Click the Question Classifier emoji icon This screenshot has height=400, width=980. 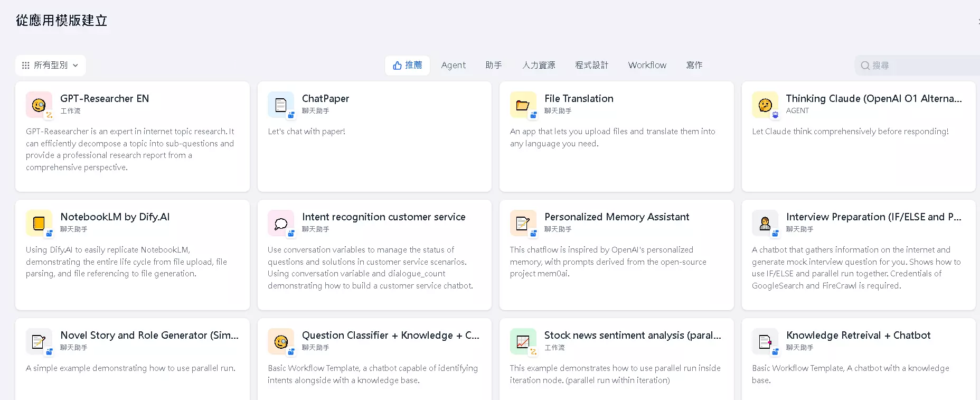281,341
